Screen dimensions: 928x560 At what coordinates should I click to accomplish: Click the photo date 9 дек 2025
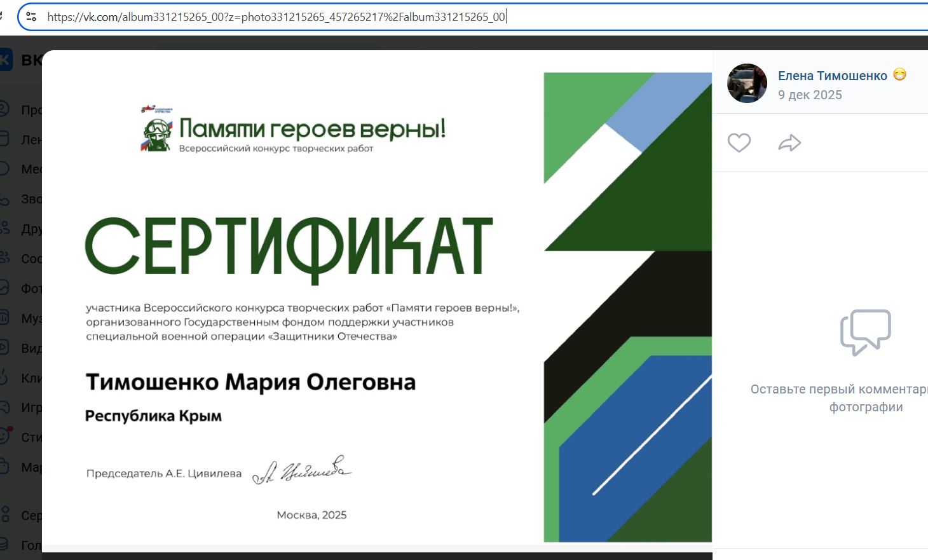point(810,95)
